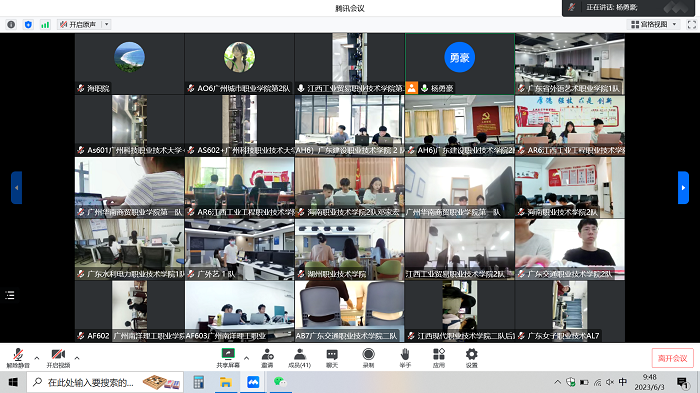Go to next page of video tiles
The image size is (700, 393).
(683, 188)
